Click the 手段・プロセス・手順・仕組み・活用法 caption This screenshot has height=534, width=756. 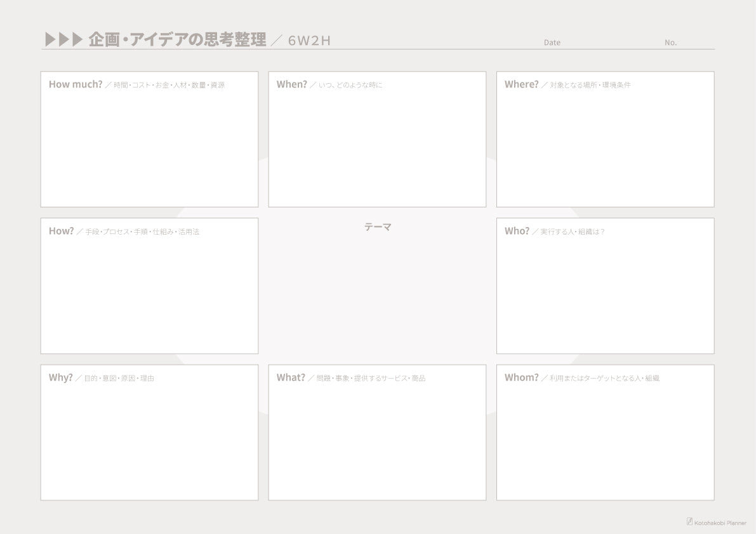coord(142,232)
